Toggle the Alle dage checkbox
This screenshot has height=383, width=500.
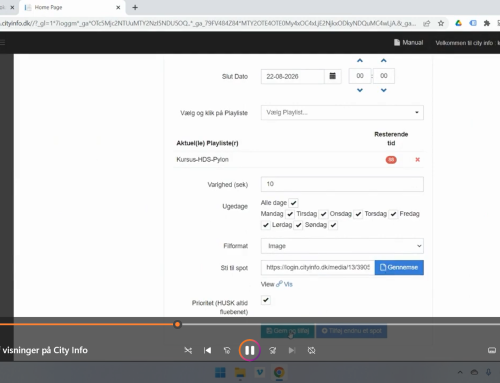click(x=293, y=203)
